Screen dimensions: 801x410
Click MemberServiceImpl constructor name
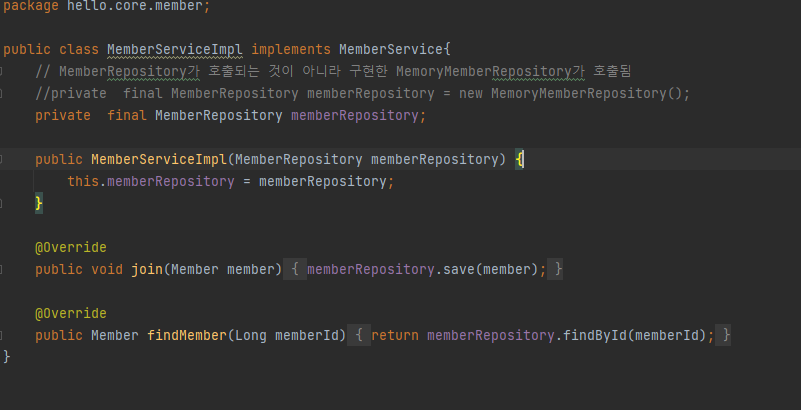(159, 159)
